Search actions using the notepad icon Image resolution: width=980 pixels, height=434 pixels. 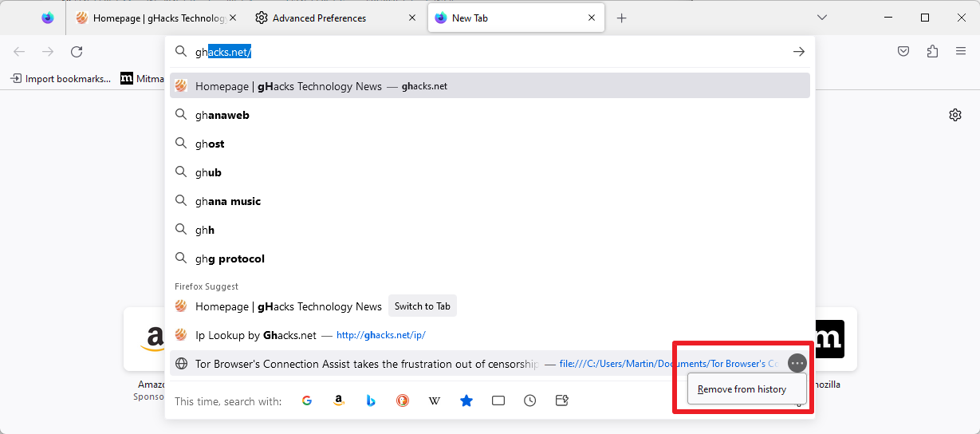pos(562,400)
